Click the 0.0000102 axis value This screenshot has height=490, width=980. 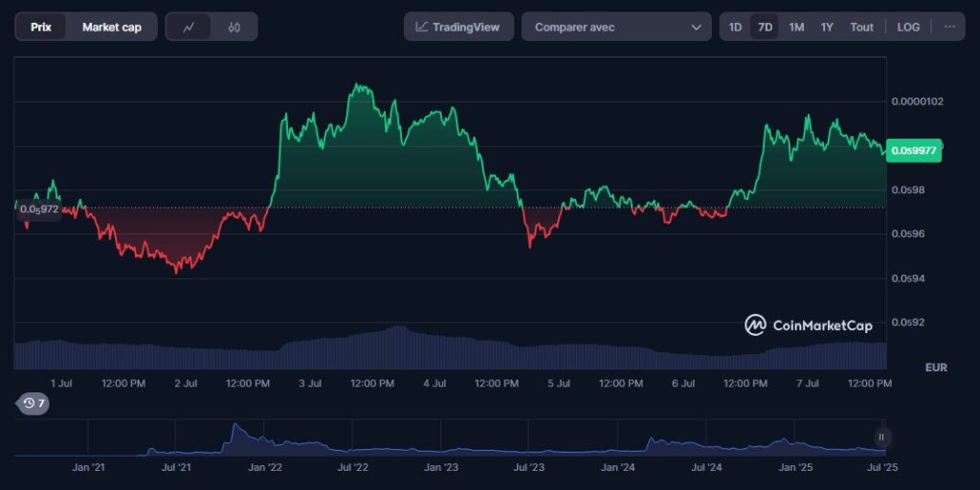click(x=918, y=101)
